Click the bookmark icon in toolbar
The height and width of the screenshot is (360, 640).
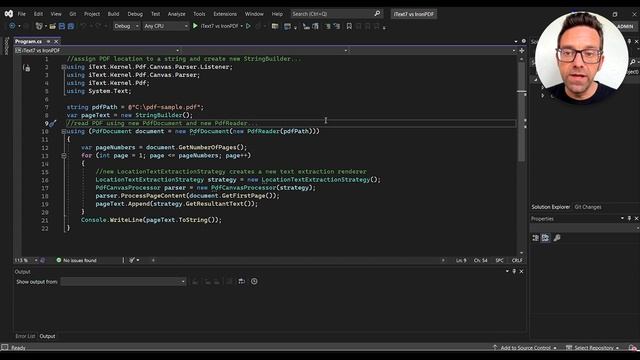tap(349, 26)
